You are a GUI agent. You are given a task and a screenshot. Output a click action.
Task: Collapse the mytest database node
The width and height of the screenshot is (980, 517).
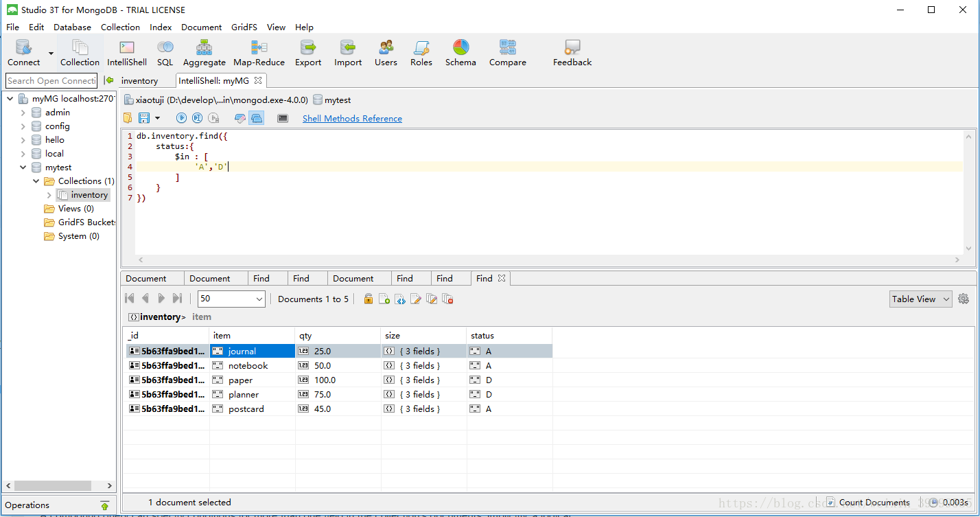point(23,168)
